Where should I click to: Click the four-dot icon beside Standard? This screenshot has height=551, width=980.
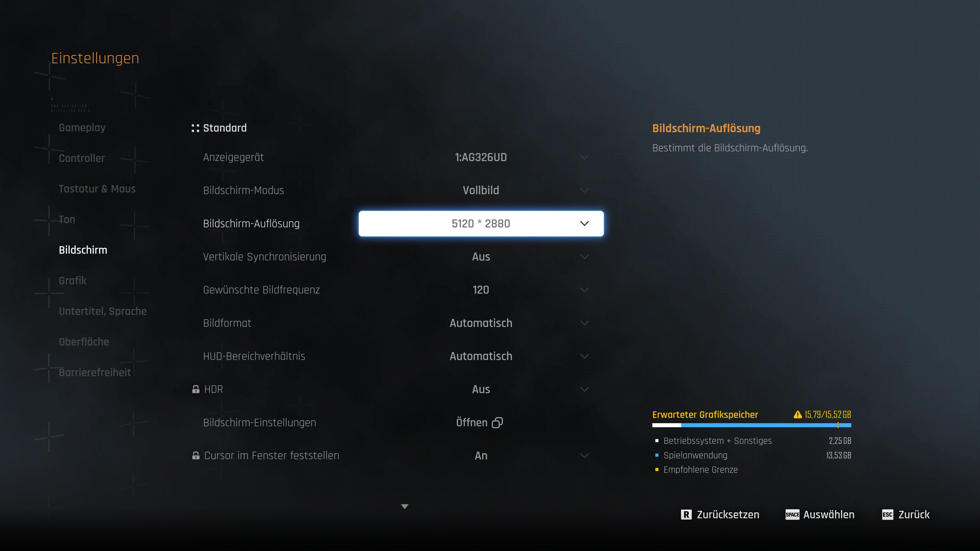195,128
